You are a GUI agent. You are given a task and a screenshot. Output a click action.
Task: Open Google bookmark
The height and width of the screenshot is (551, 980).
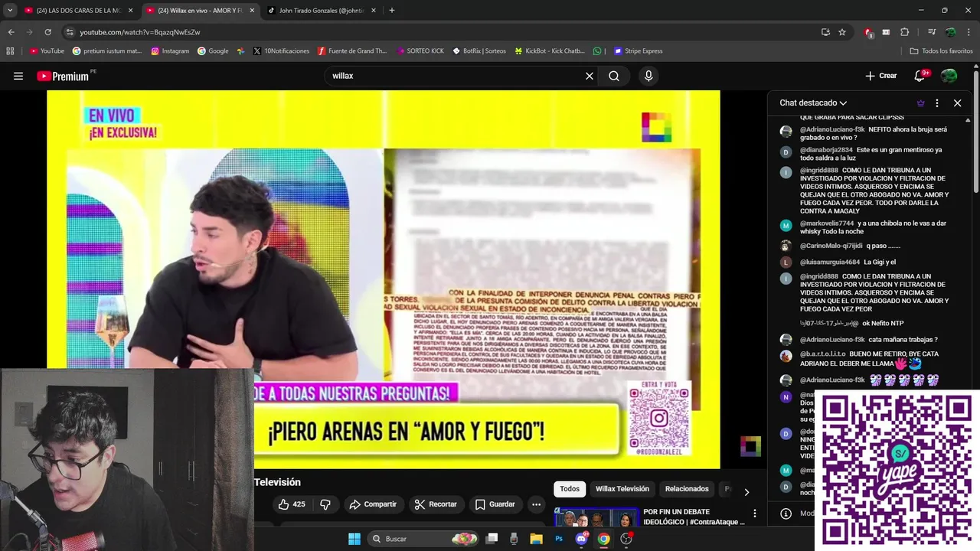pyautogui.click(x=213, y=51)
